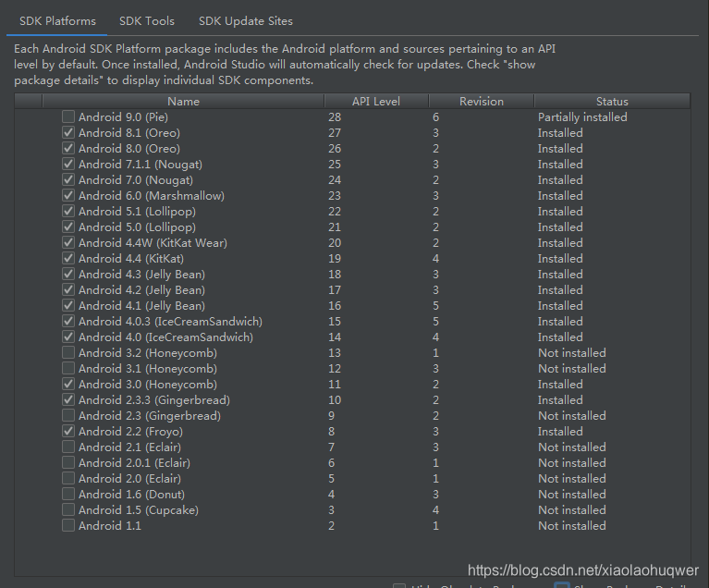The height and width of the screenshot is (588, 709).
Task: Check the Android 3.1 (Honeycomb) checkbox
Action: pyautogui.click(x=68, y=368)
